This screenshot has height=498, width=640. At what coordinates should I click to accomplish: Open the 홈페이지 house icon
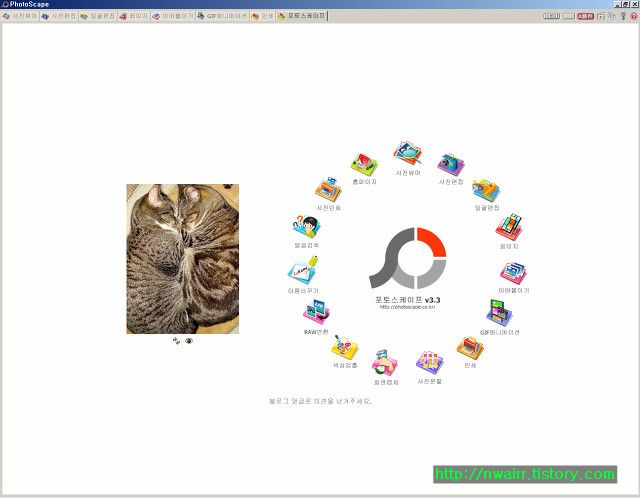[x=364, y=165]
